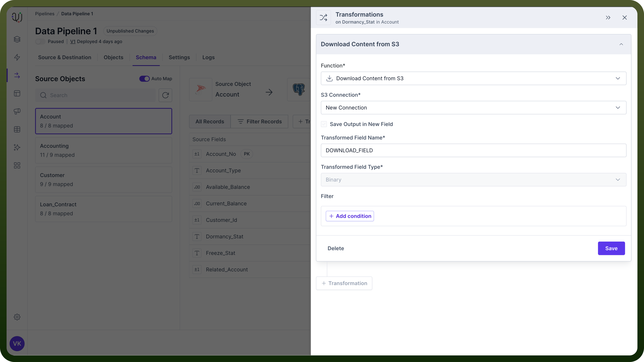Select the Customer source object card
Image resolution: width=644 pixels, height=362 pixels.
click(103, 180)
